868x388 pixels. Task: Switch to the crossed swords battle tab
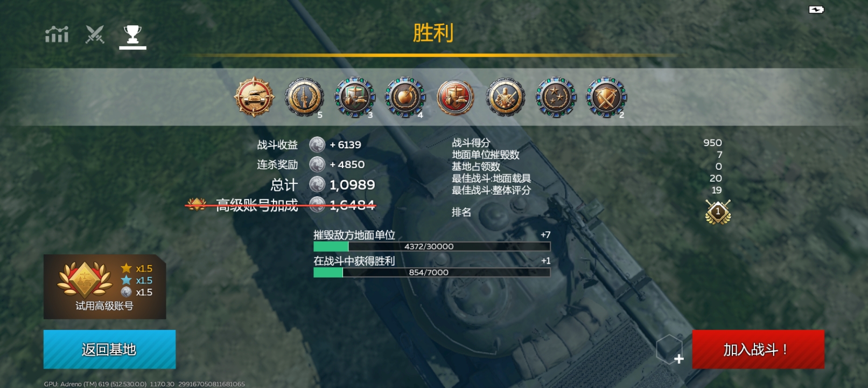click(x=95, y=34)
